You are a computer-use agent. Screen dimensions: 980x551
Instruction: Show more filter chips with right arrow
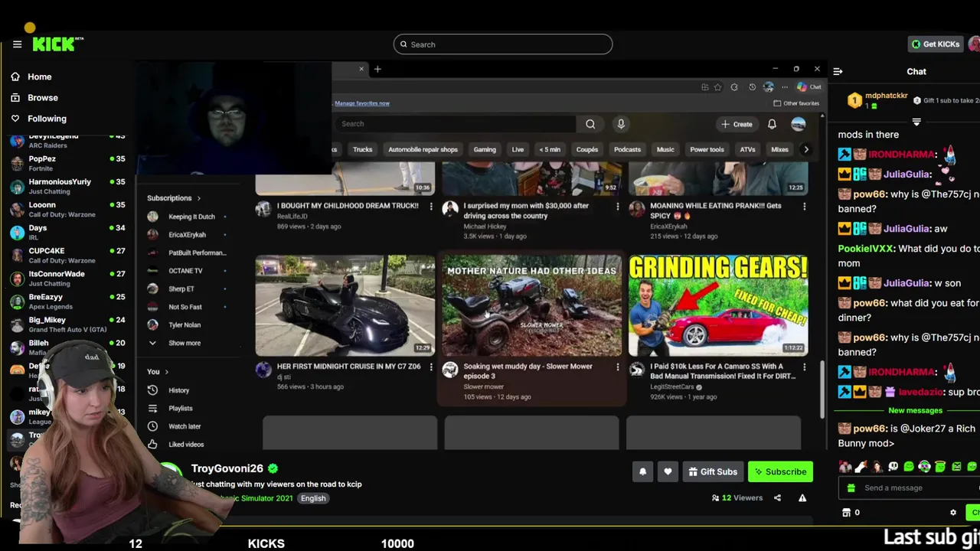coord(805,149)
